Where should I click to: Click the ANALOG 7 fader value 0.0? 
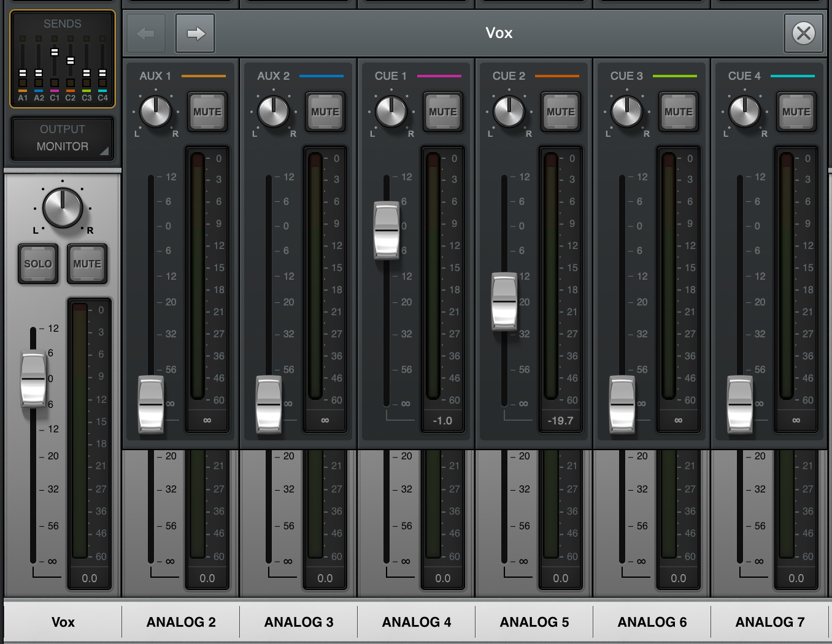coord(796,578)
